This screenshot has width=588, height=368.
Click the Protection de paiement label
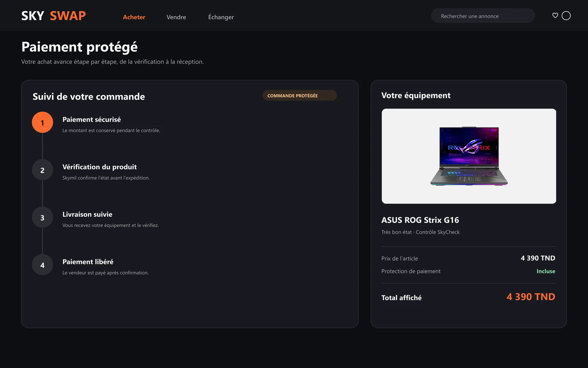tap(411, 271)
